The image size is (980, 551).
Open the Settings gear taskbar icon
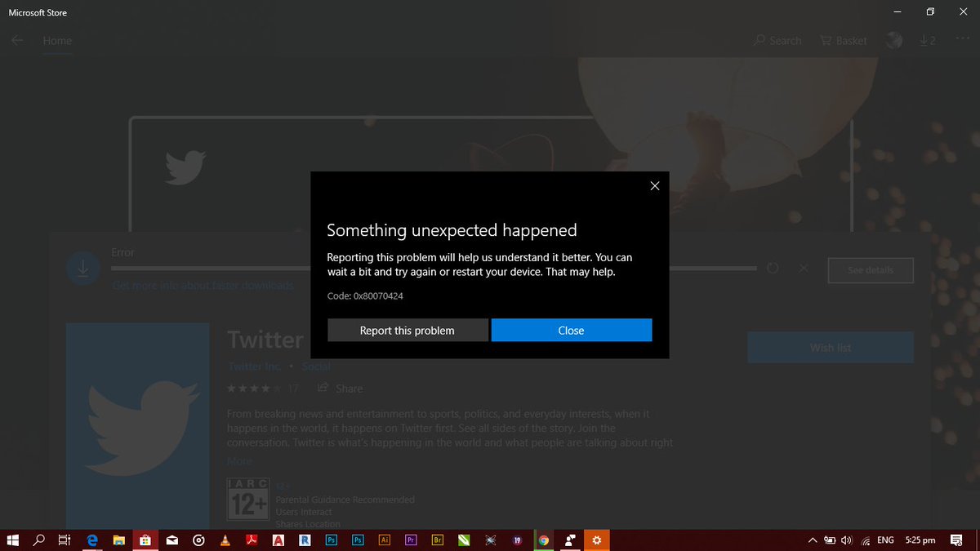coord(597,540)
